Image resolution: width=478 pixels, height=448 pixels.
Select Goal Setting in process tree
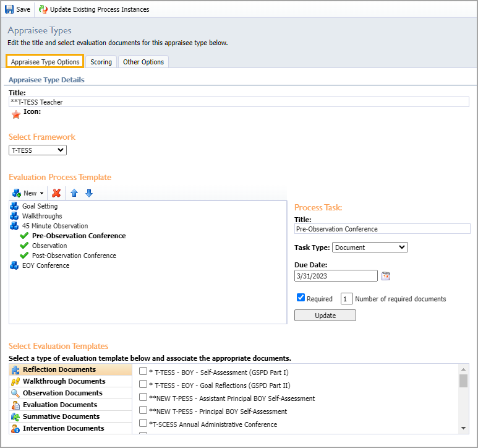click(x=40, y=206)
